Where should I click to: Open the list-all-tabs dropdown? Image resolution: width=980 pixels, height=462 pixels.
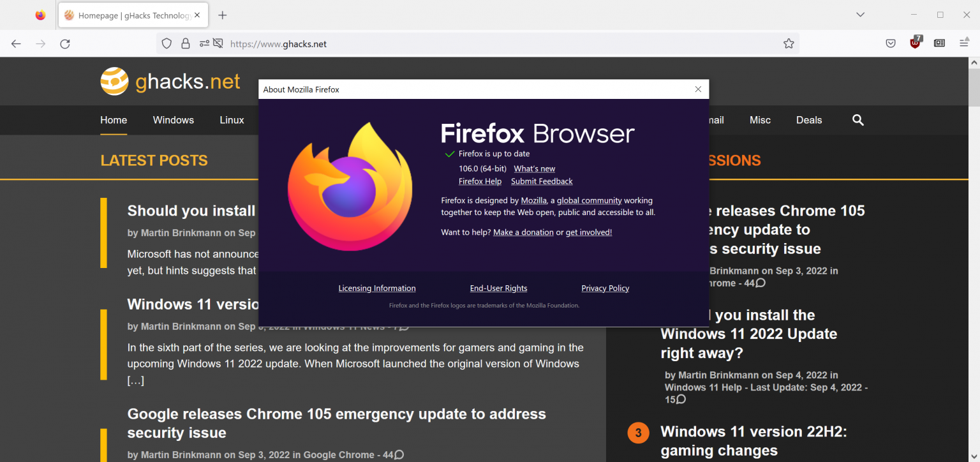pos(859,14)
